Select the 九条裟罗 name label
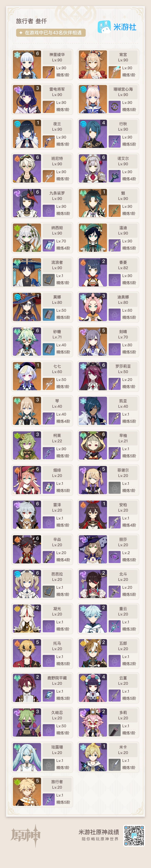Image resolution: width=151 pixels, height=868 pixels. click(x=57, y=193)
